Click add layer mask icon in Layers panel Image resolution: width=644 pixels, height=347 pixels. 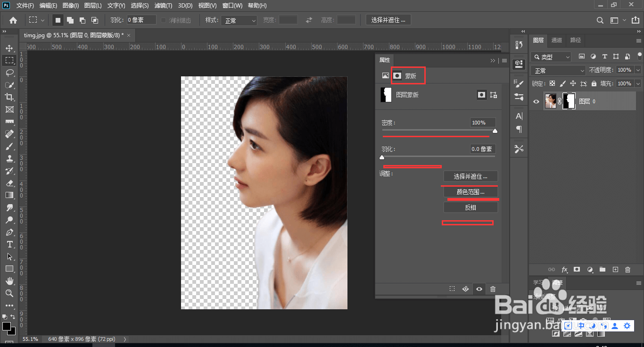coord(577,269)
